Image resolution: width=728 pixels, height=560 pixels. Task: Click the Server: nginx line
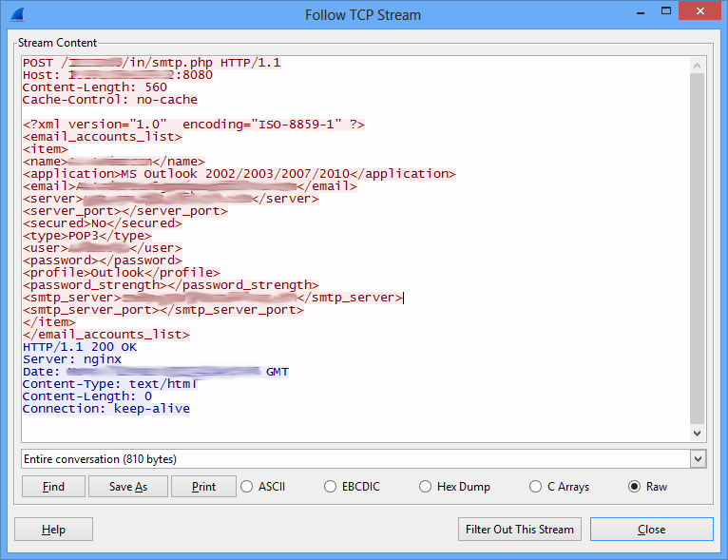72,359
